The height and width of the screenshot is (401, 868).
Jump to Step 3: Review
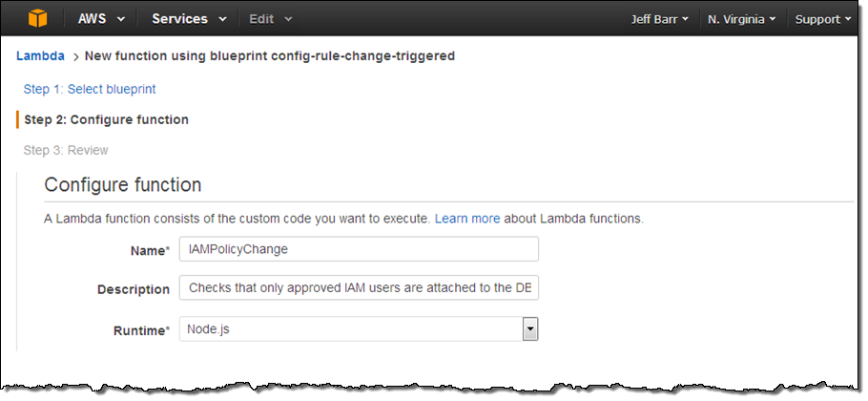click(66, 150)
